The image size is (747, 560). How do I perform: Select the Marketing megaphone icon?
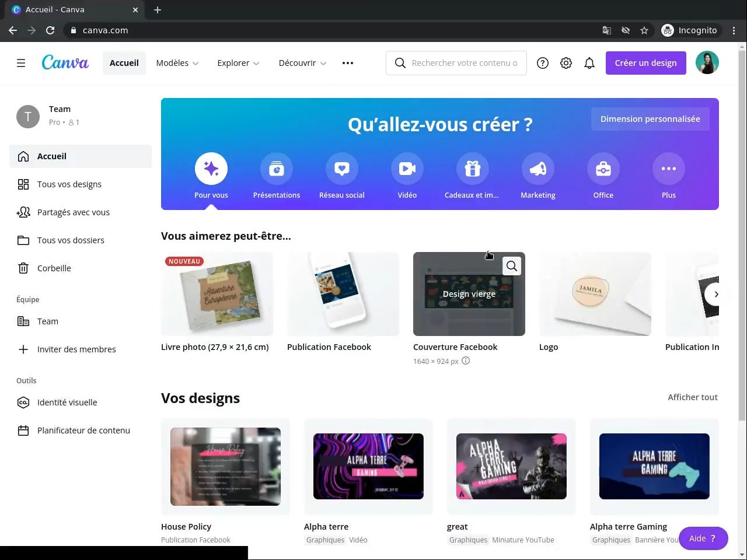tap(538, 169)
